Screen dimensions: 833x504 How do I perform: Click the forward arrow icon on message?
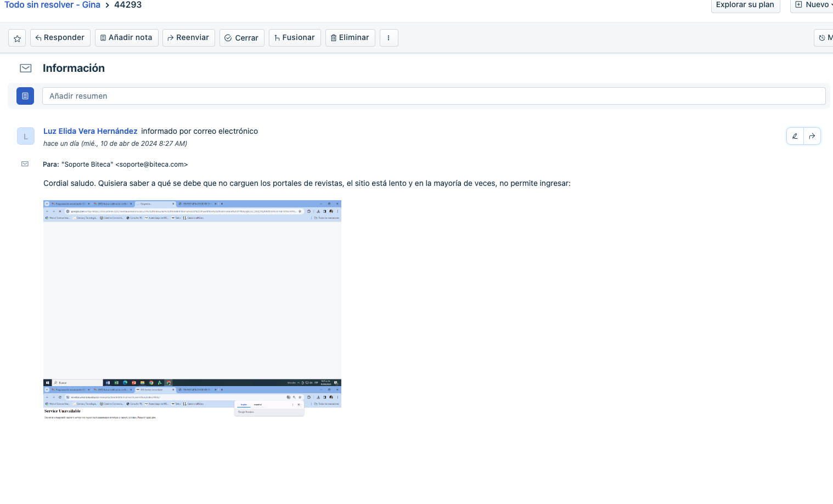(812, 136)
